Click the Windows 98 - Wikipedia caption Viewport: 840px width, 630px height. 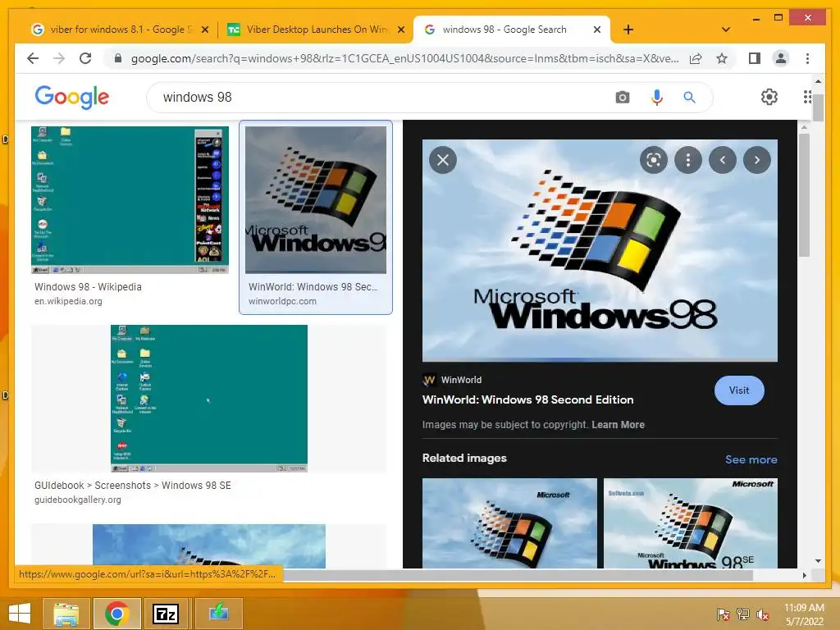88,286
